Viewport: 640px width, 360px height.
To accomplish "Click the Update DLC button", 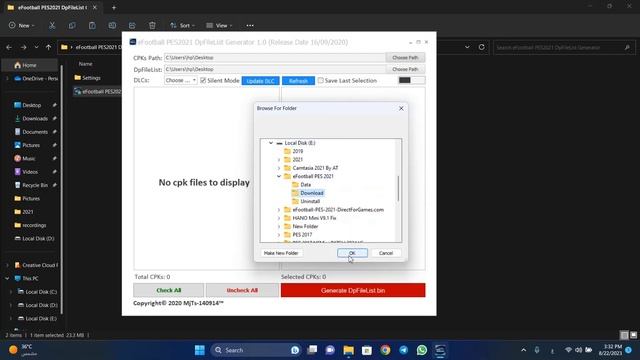I will [260, 81].
